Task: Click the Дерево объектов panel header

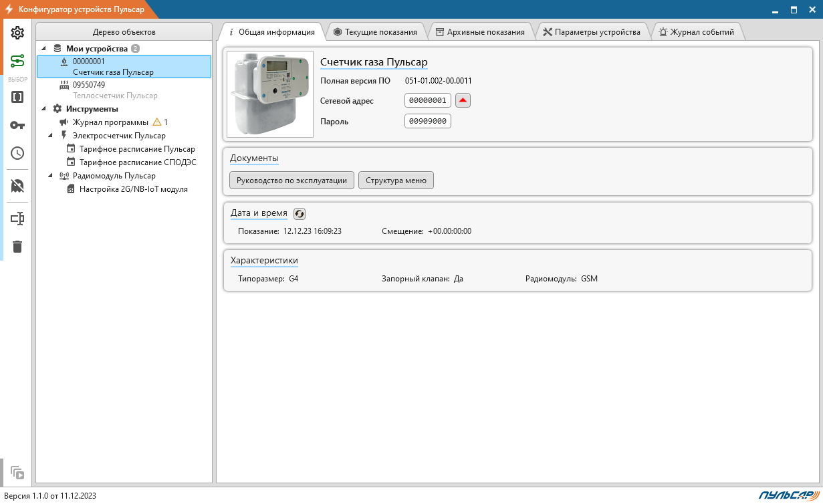Action: (x=124, y=32)
